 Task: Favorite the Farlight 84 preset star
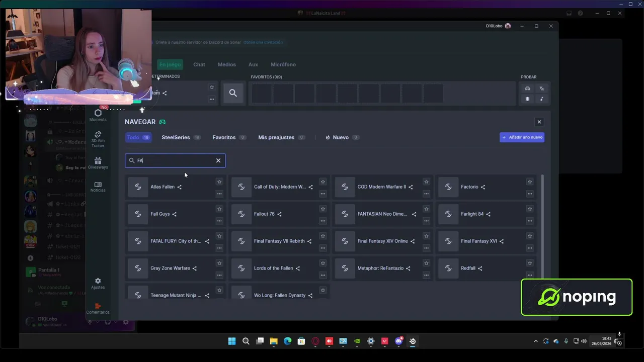(530, 209)
